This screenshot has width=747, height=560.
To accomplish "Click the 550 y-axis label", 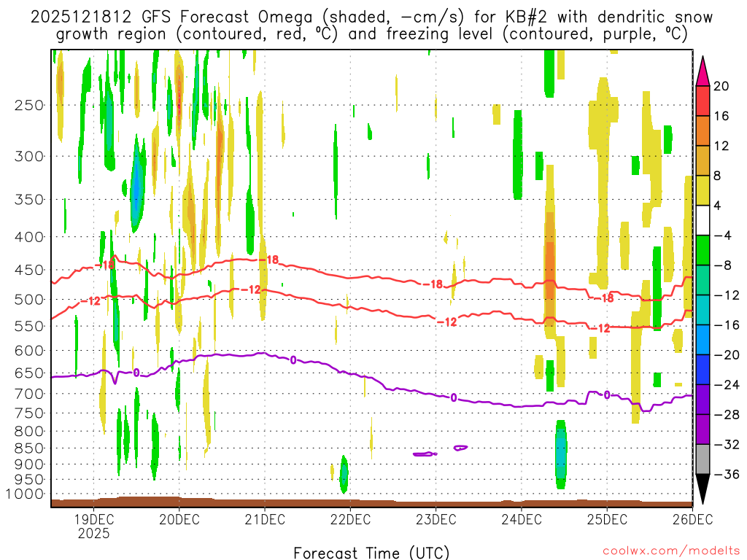I will (29, 326).
